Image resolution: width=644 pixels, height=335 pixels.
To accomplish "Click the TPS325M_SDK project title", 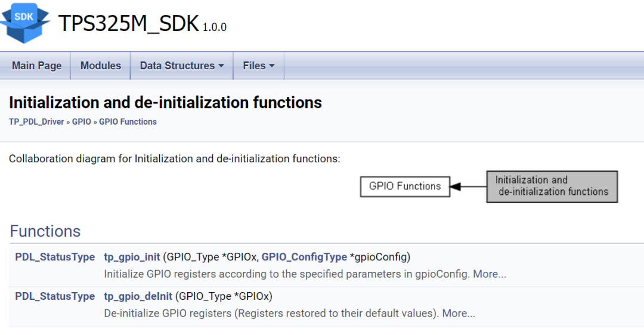I will point(128,23).
